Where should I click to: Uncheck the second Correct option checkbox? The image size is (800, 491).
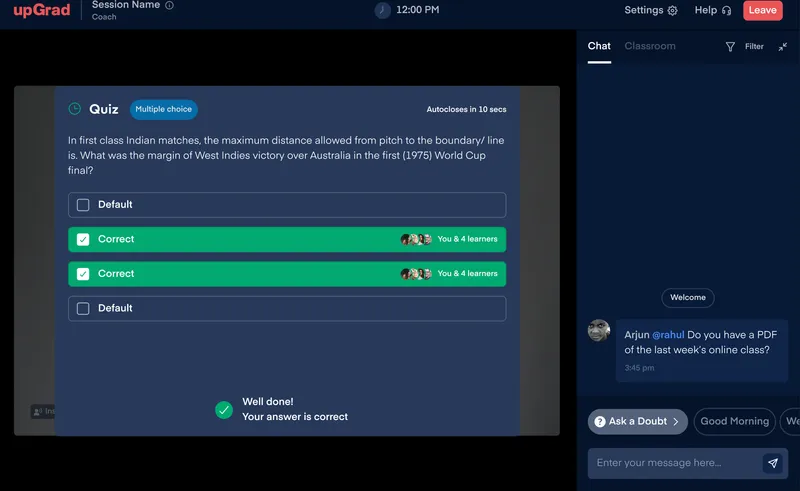pos(83,274)
